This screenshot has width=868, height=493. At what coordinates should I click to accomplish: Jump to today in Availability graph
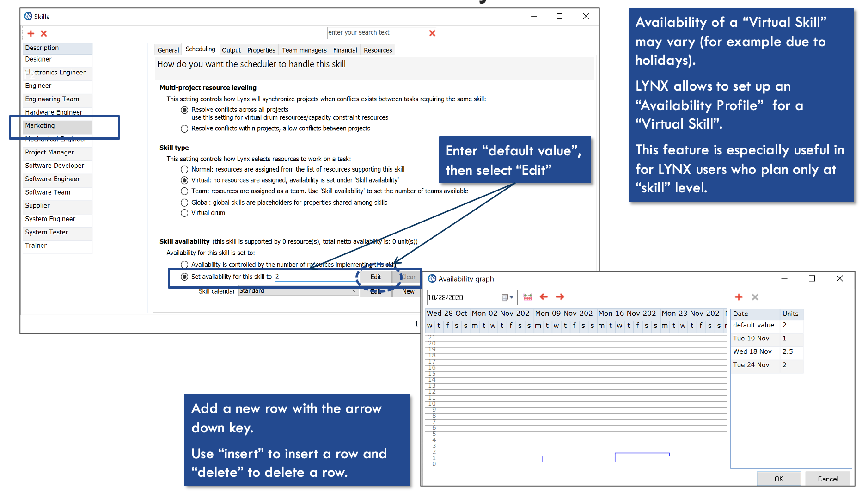pyautogui.click(x=527, y=297)
